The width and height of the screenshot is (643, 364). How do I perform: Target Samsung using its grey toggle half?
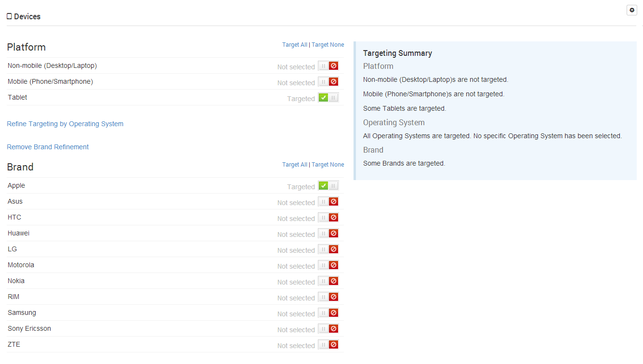[x=323, y=313]
